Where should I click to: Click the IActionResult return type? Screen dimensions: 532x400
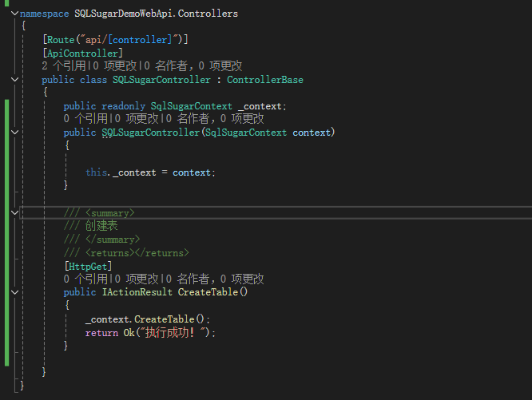137,292
